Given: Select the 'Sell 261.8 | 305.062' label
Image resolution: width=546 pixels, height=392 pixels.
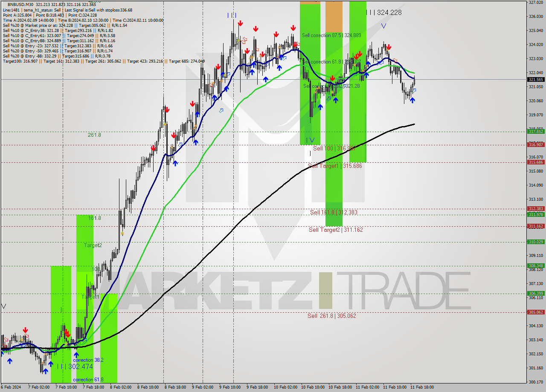Looking at the screenshot, I should coord(331,316).
